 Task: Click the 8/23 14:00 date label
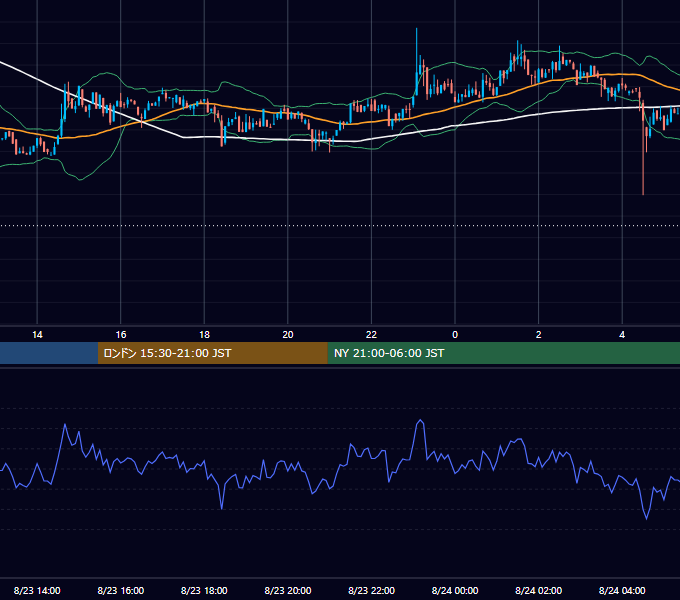click(x=37, y=590)
